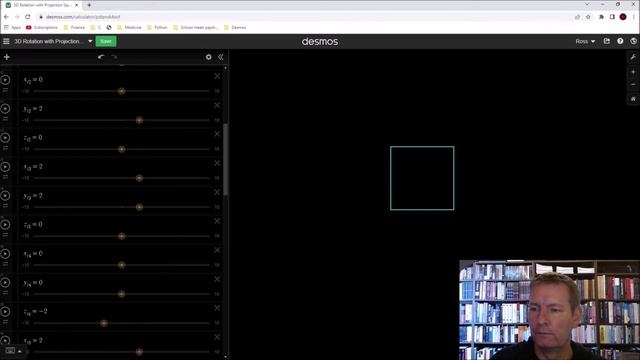
Task: Open the language globe menu
Action: pos(633,41)
